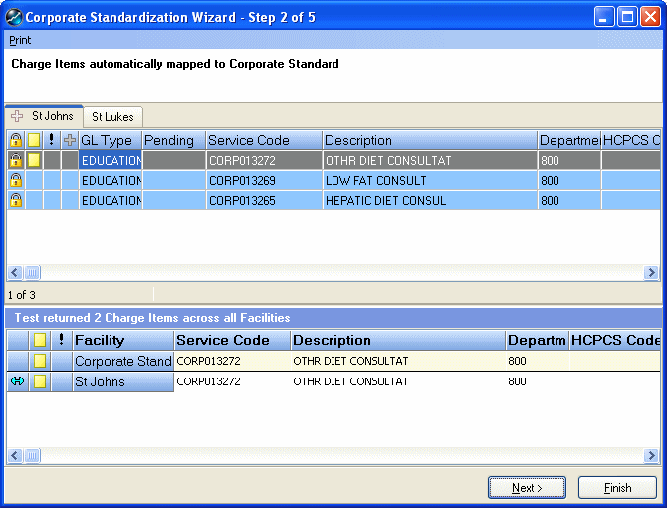Toggle yellow note box in Corporate Standard row
The width and height of the screenshot is (667, 508).
pos(40,361)
